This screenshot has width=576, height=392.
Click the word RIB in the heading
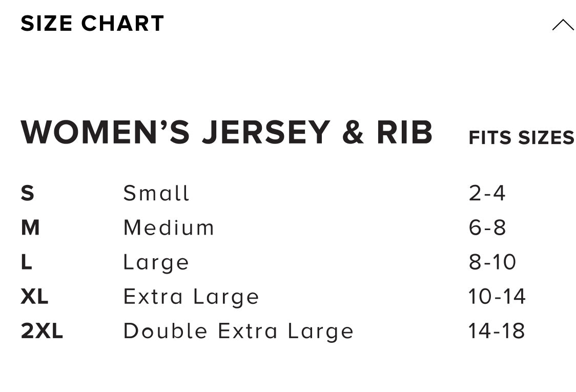point(405,133)
